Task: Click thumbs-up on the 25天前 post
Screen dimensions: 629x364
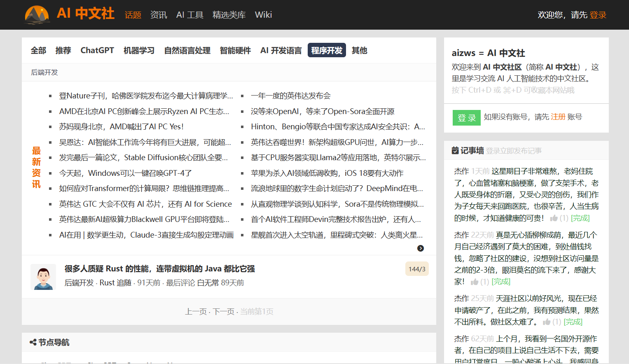Action: point(547,322)
